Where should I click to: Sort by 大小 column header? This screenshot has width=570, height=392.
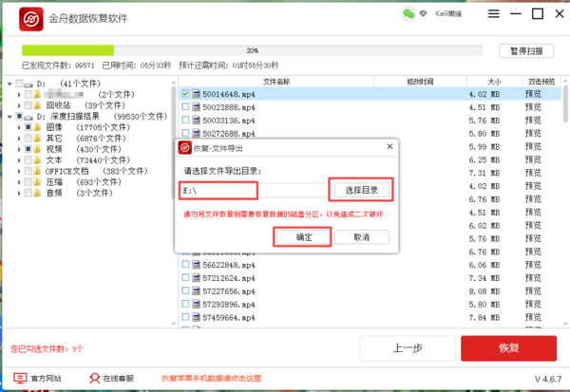coord(493,82)
